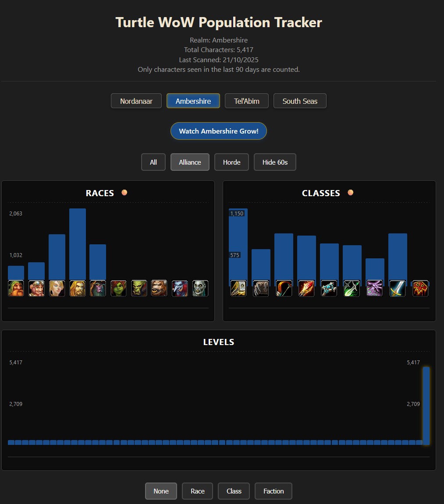Click the tallest Human race bar
This screenshot has height=504, width=444.
(x=78, y=244)
